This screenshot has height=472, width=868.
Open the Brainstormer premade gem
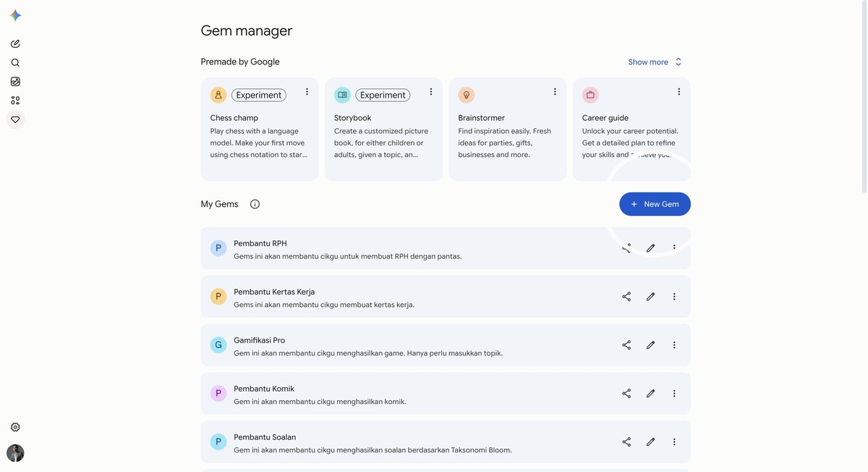(508, 130)
